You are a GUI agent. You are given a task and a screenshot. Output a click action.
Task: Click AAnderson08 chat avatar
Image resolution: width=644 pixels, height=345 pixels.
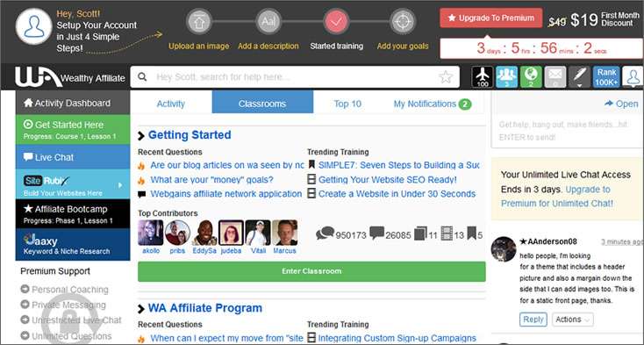(x=504, y=249)
